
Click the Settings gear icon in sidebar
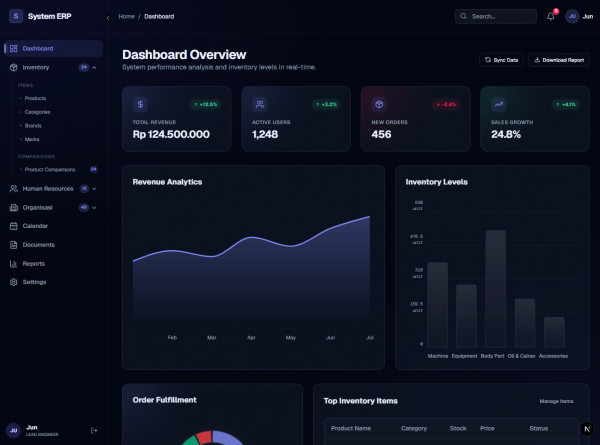tap(13, 282)
